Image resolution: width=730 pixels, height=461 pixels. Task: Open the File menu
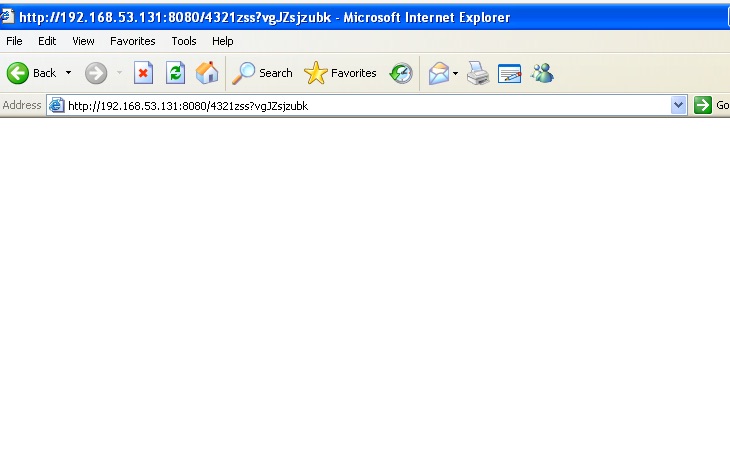14,41
